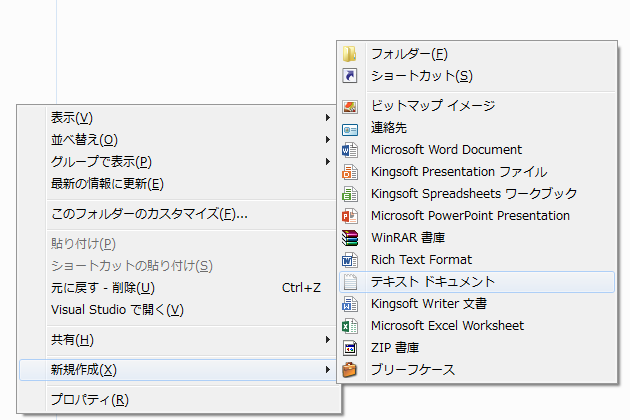
Task: Create a new フォルダー(F)
Action: pyautogui.click(x=477, y=54)
